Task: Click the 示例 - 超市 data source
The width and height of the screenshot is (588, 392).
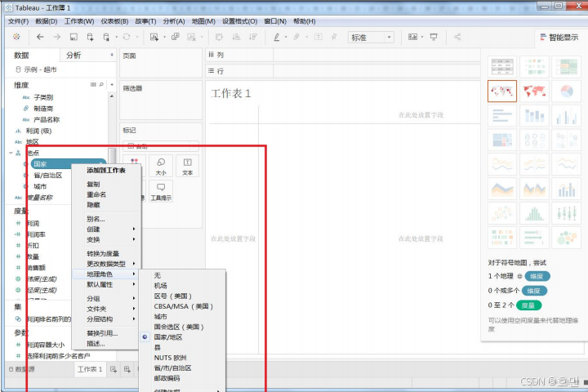Action: point(40,69)
